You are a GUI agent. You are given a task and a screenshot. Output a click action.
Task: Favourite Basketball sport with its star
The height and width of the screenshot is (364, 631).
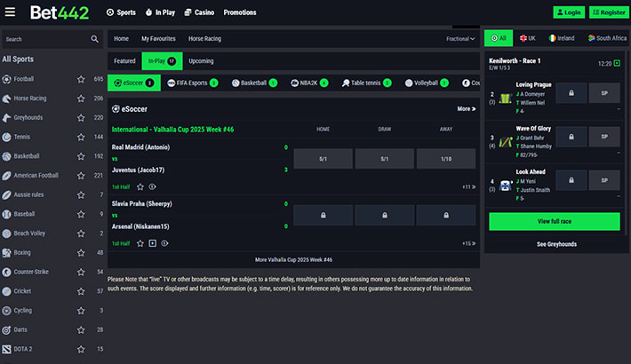(81, 156)
